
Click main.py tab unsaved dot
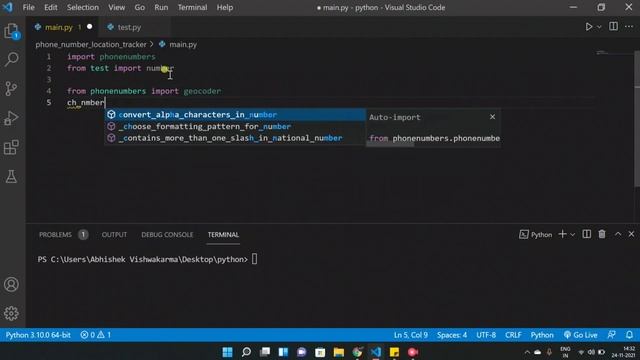click(89, 27)
